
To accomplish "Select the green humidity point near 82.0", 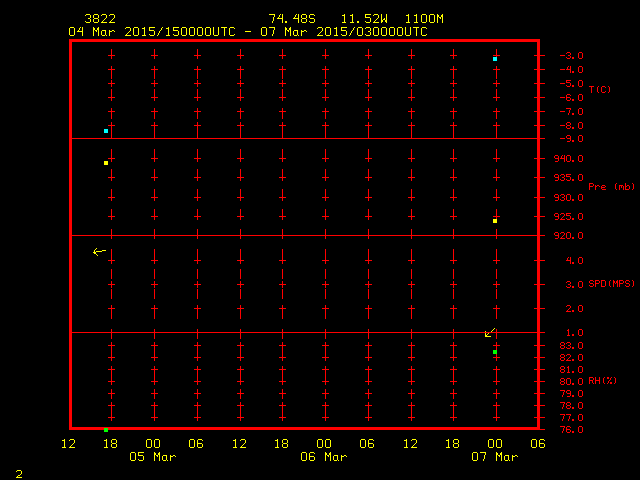I will 495,352.
